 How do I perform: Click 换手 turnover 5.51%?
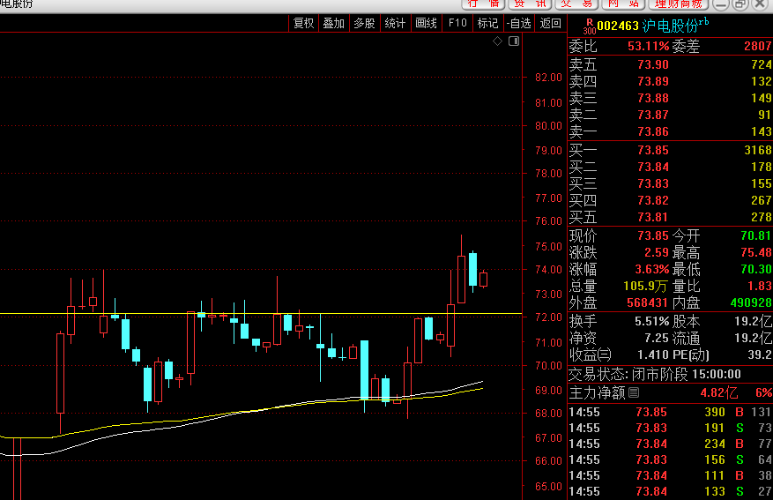(x=650, y=321)
